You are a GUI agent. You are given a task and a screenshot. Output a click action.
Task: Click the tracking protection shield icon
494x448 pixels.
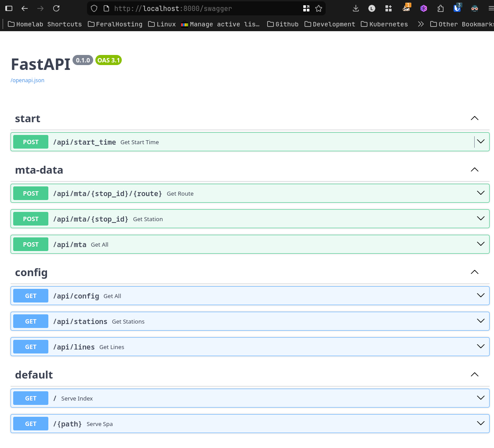[x=94, y=8]
